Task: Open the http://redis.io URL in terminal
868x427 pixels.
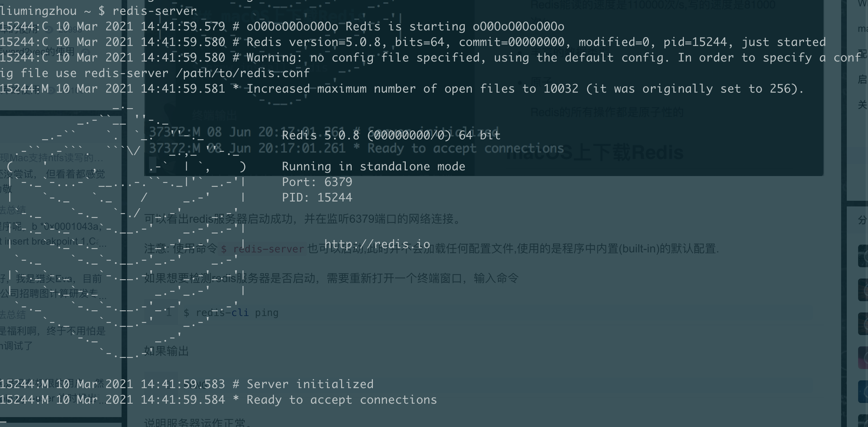Action: click(x=377, y=244)
